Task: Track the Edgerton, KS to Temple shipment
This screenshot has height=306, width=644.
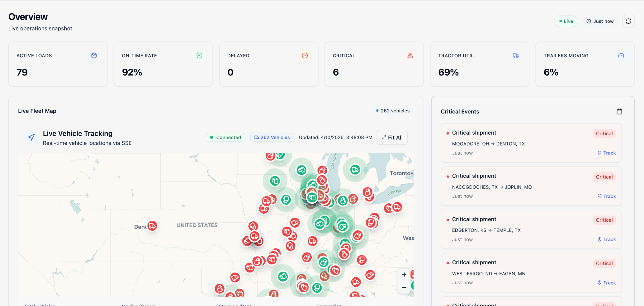Action: pos(607,239)
